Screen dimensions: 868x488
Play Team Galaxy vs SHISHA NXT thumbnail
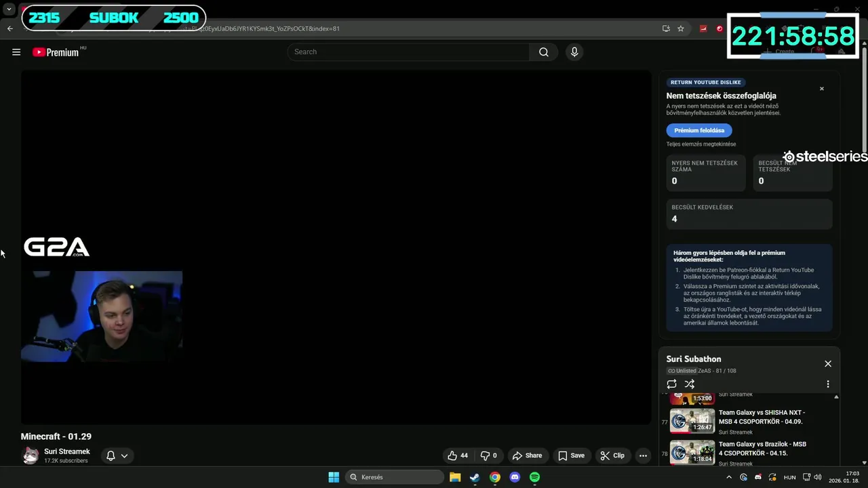(692, 420)
